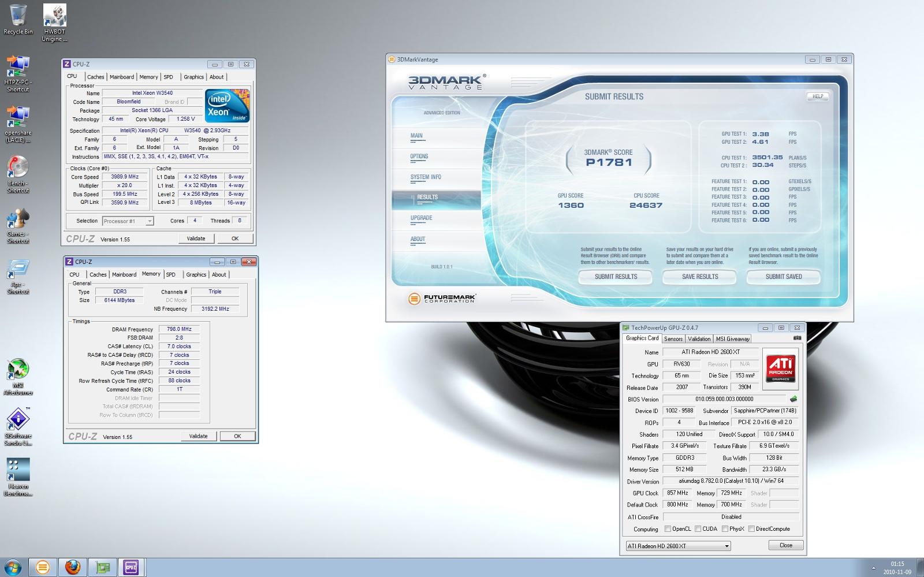Click the GPU-Z taskbar icon
The image size is (924, 577).
pyautogui.click(x=102, y=567)
